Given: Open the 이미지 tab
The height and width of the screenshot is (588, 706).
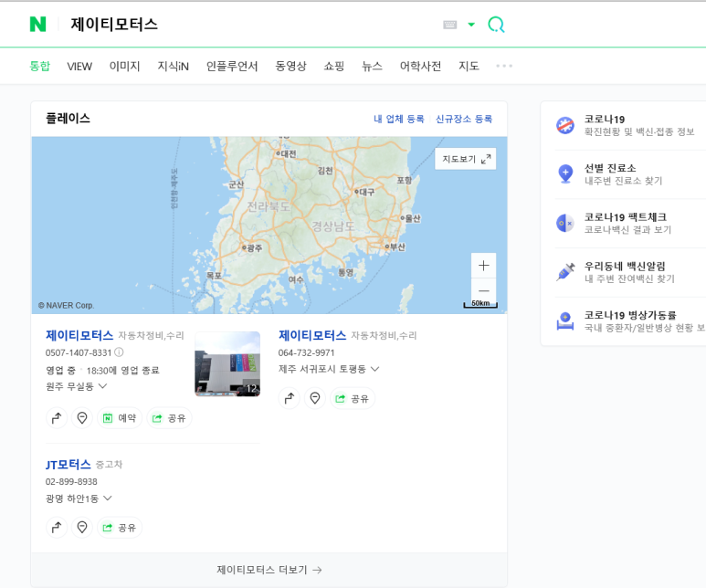Looking at the screenshot, I should point(125,66).
